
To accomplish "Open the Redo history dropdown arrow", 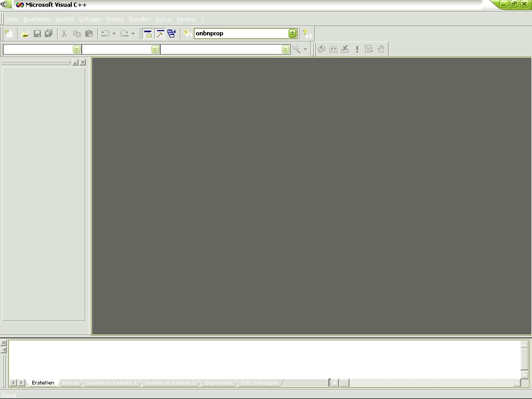I will (x=133, y=34).
